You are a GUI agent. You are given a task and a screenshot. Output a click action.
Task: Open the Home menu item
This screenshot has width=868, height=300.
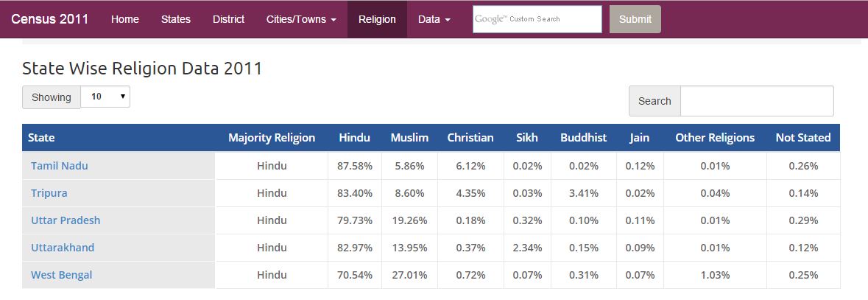[x=125, y=19]
